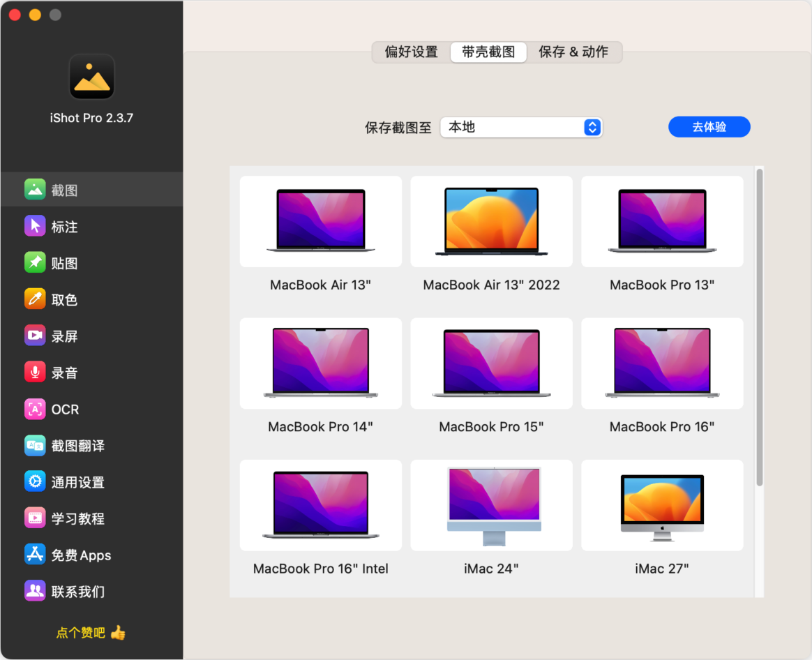This screenshot has height=660, width=812.
Task: Select the MacBook Pro 14" frame thumbnail
Action: coord(321,363)
